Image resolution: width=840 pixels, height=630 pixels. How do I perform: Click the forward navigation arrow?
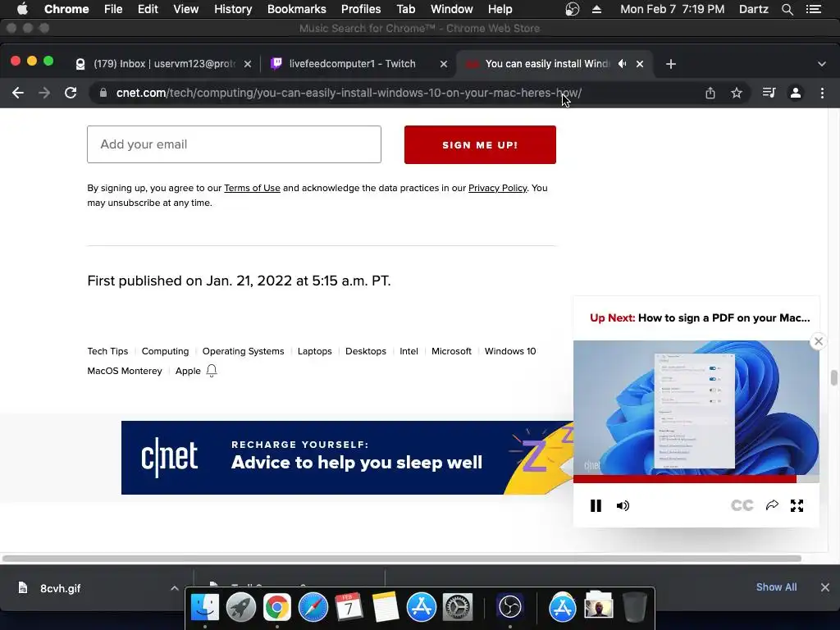click(x=44, y=93)
